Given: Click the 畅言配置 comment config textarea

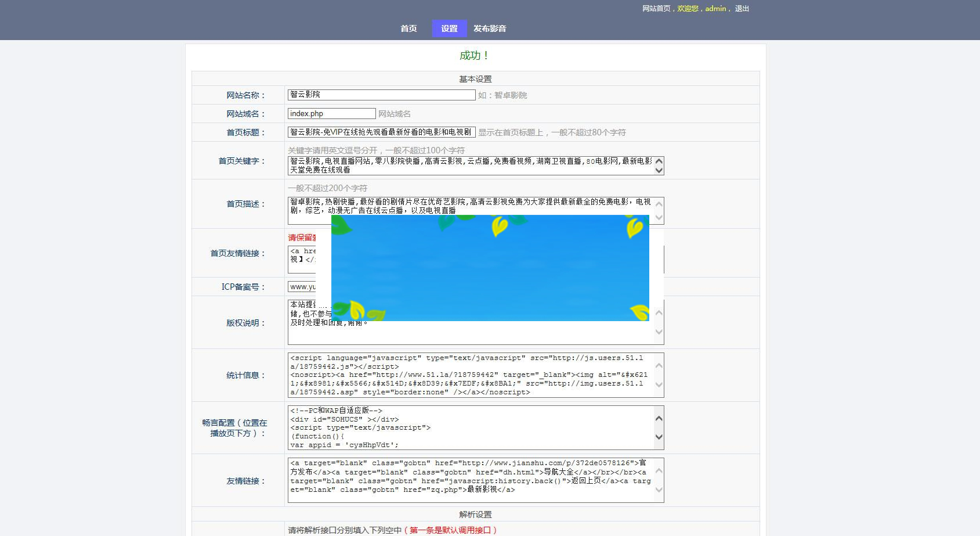Looking at the screenshot, I should (x=464, y=427).
